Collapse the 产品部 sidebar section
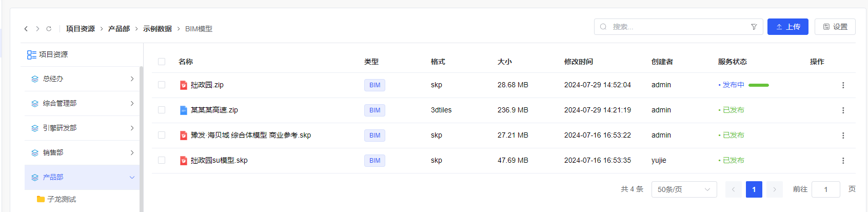868x212 pixels. [132, 178]
